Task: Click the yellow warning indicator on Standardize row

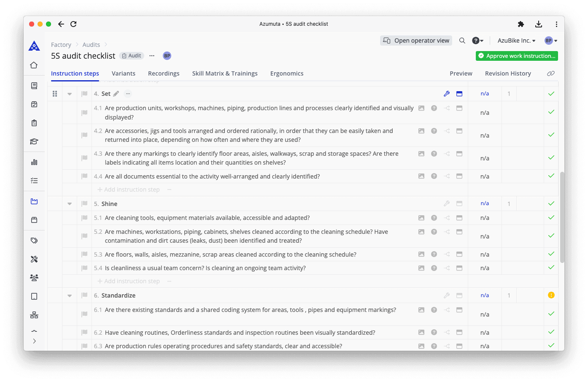Action: pos(551,295)
